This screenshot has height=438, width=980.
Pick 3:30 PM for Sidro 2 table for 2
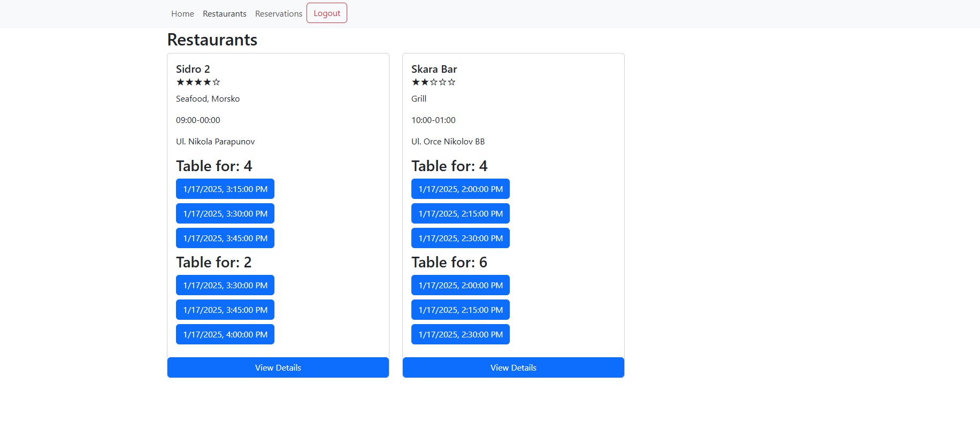point(225,286)
